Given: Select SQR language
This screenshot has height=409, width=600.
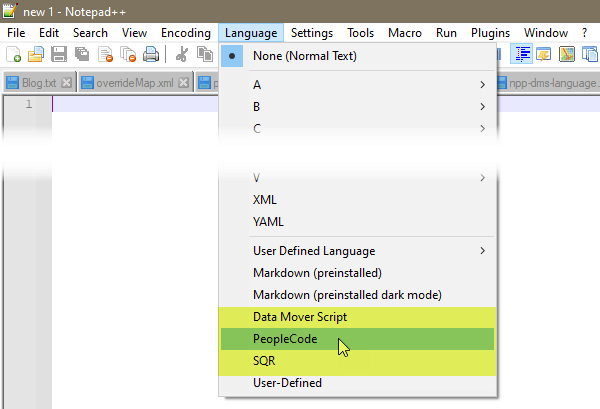Looking at the screenshot, I should click(x=357, y=361).
